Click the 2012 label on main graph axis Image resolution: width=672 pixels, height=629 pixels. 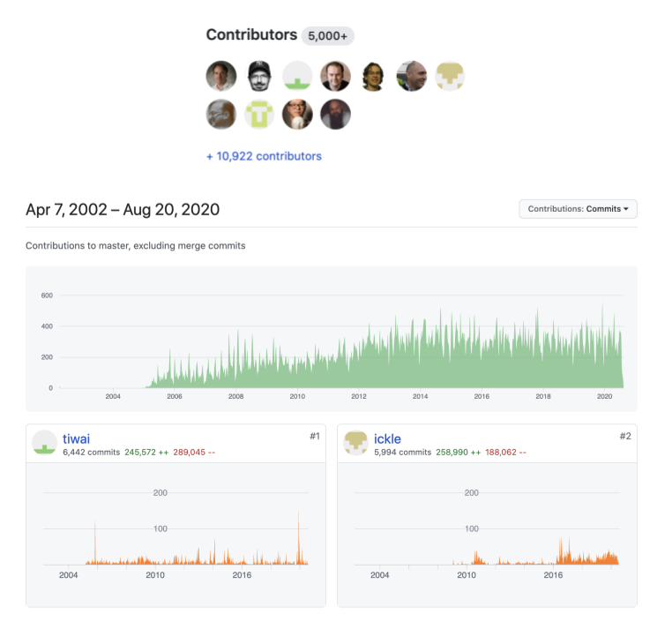(x=359, y=397)
